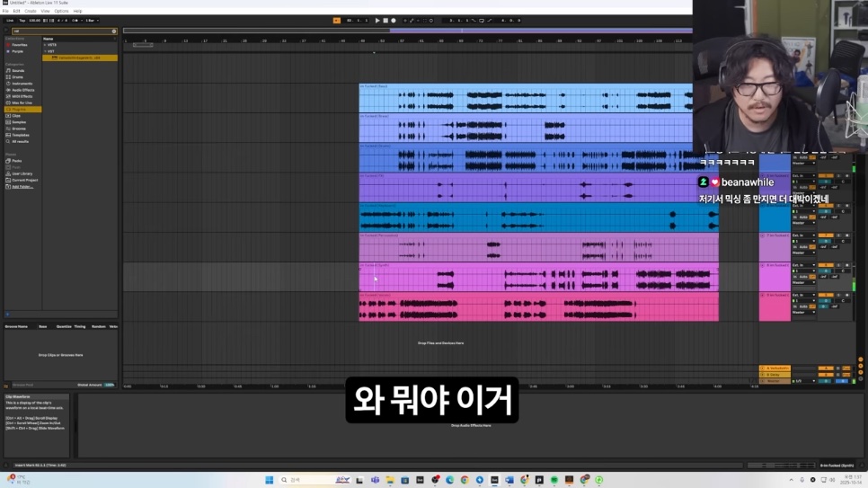Click the Stop button in transport

pyautogui.click(x=385, y=20)
